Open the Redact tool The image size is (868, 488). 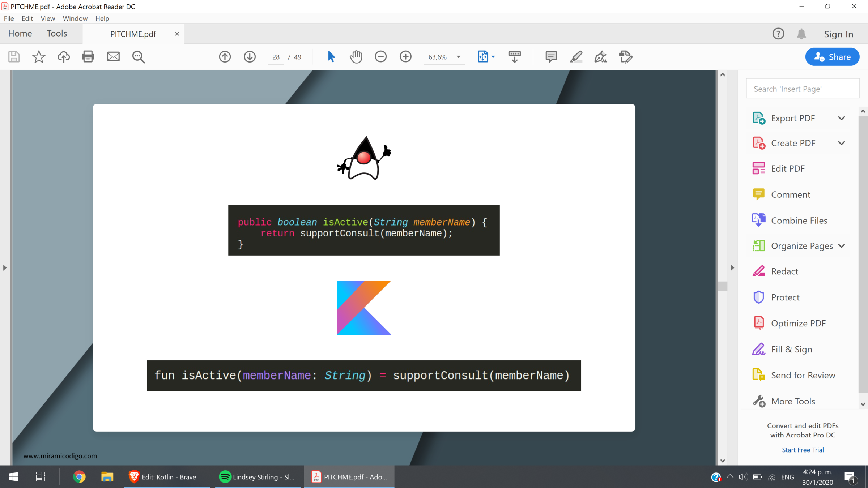784,271
